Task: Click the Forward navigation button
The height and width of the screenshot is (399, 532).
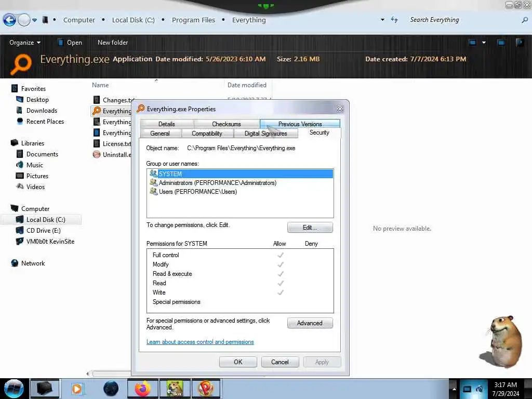Action: click(24, 20)
